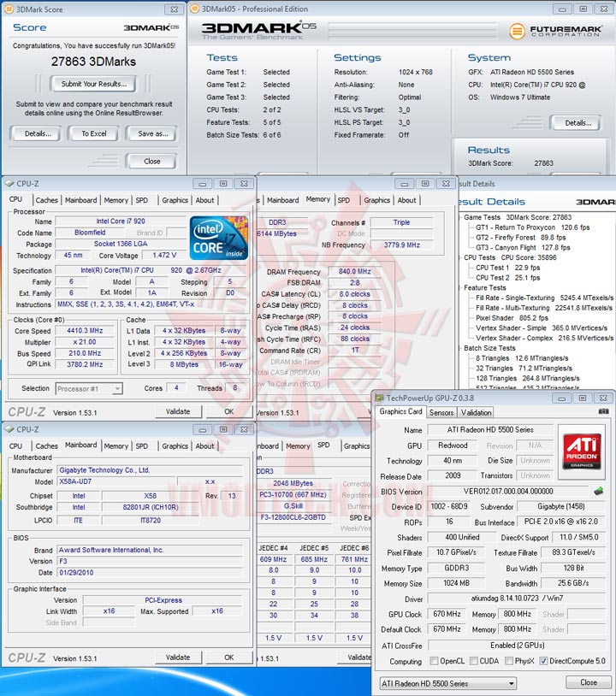Click Details in the 3DMark Score window

pyautogui.click(x=38, y=133)
